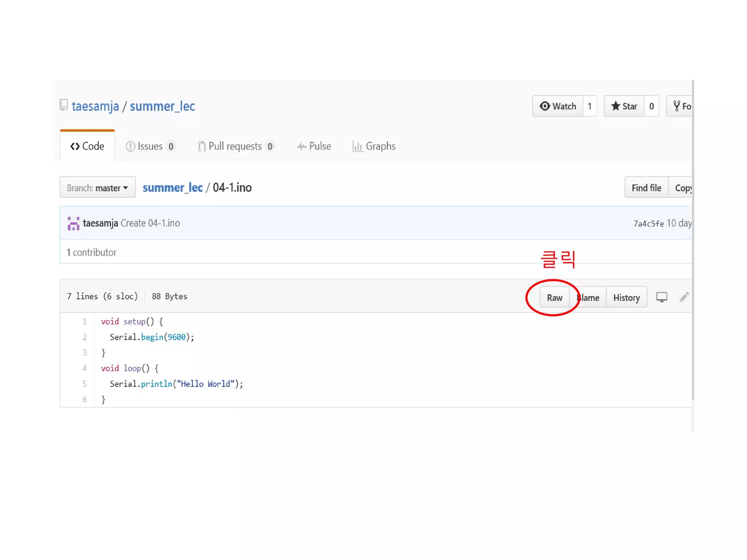Click the Raw button
The width and height of the screenshot is (747, 560).
tap(554, 297)
